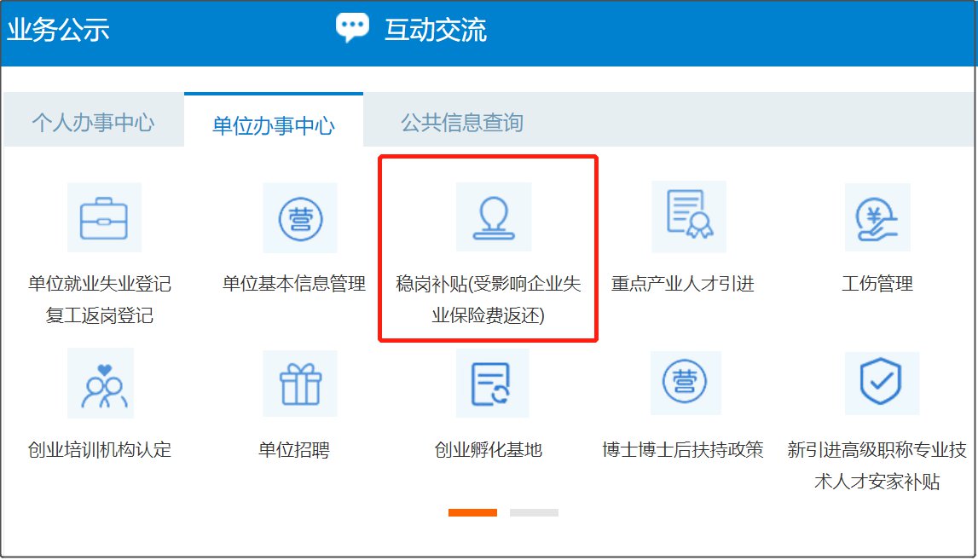Click the 营 icon above 单位基本信息管理

(300, 217)
